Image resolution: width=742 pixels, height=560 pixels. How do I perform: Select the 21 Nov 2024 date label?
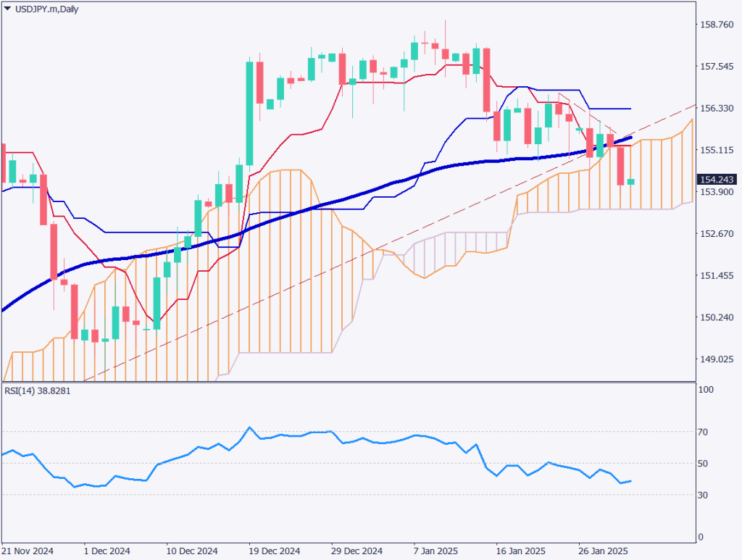tap(28, 551)
